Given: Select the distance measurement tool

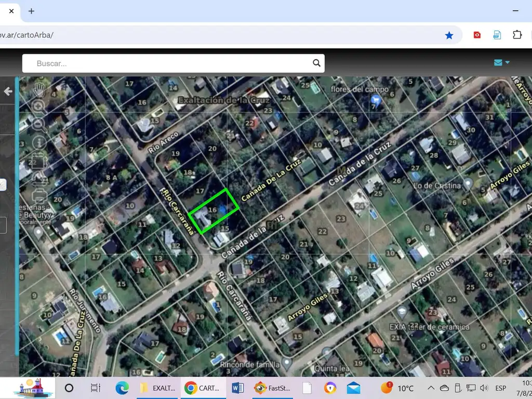Looking at the screenshot, I should click(x=39, y=178).
